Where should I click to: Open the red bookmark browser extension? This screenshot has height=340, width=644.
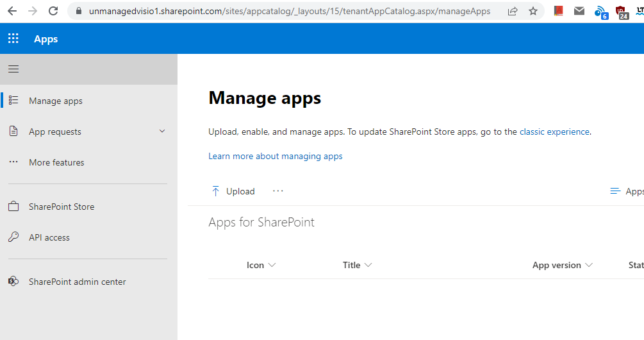pyautogui.click(x=559, y=11)
